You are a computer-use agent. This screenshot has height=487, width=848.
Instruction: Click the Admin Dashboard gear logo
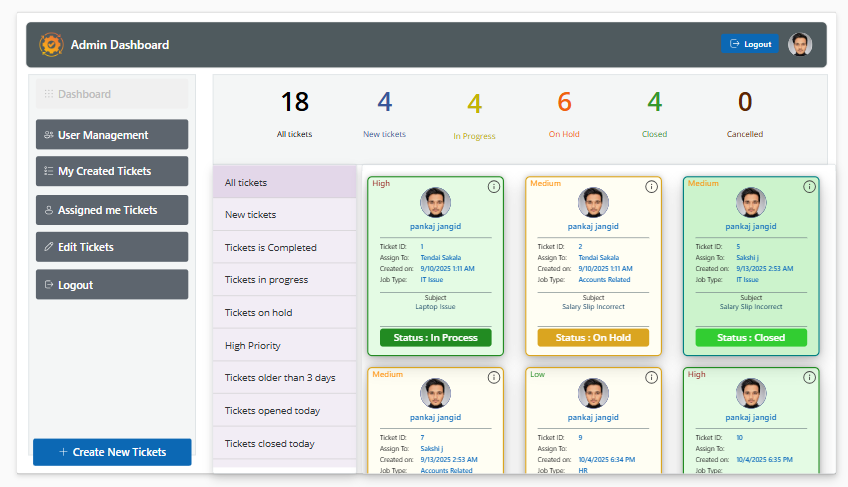(51, 45)
